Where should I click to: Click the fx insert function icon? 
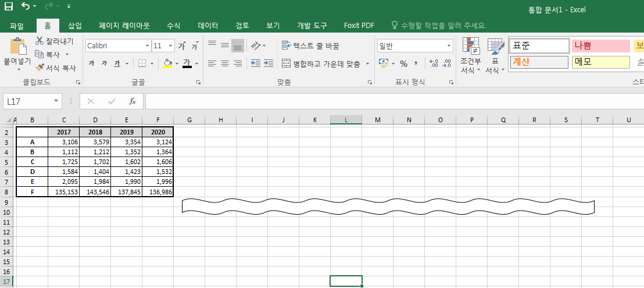coord(133,101)
